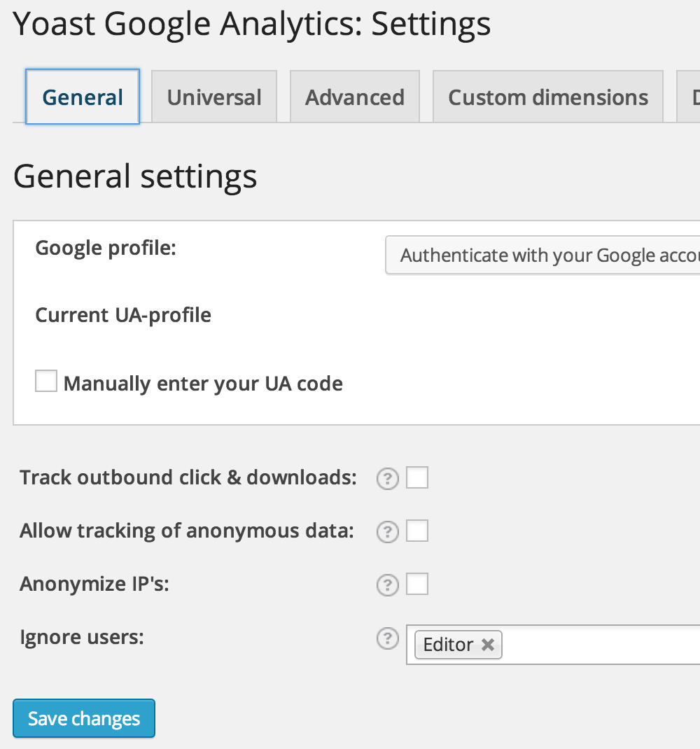
Task: Enable Allow tracking of anonymous data checkbox
Action: pyautogui.click(x=417, y=531)
